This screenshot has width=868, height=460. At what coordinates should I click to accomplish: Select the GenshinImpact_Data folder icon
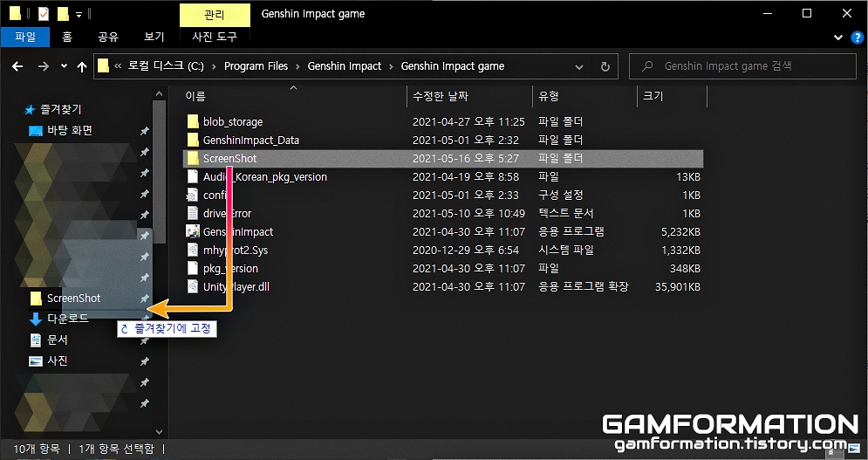click(x=193, y=140)
